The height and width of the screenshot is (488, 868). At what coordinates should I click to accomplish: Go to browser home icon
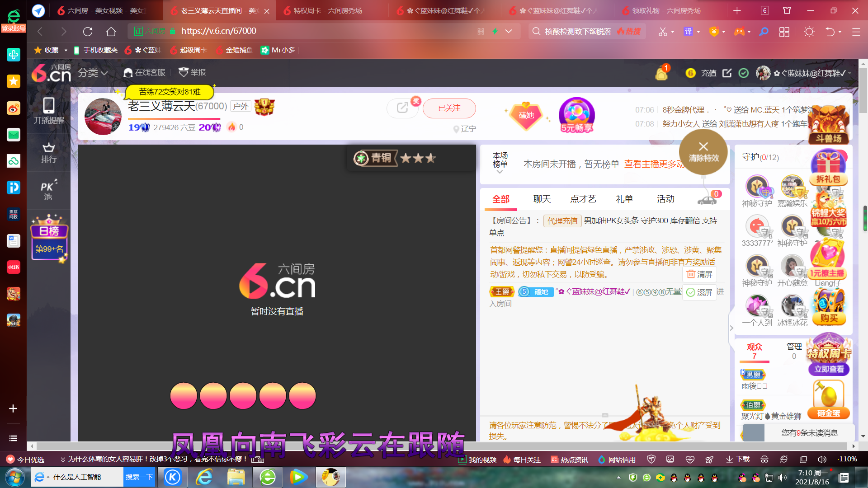click(x=111, y=31)
